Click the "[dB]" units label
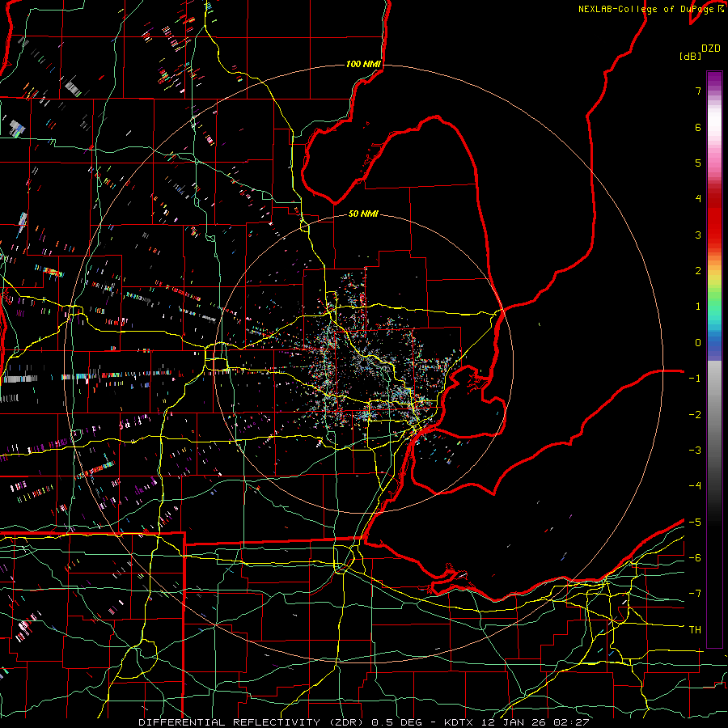The image size is (728, 728). pyautogui.click(x=689, y=56)
